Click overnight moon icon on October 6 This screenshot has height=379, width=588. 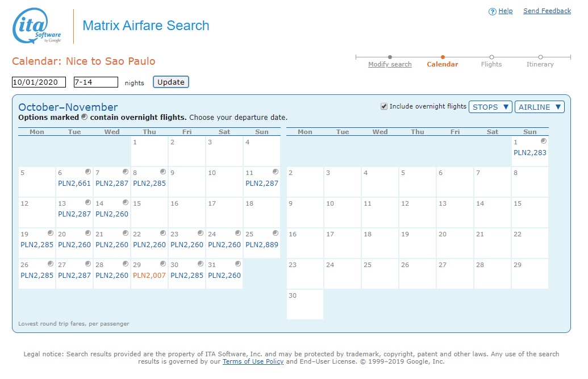tap(87, 172)
